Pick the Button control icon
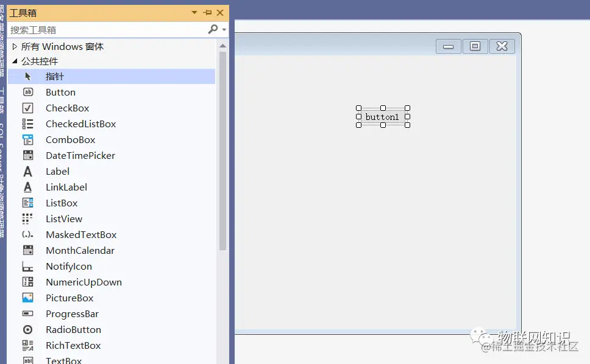Image resolution: width=590 pixels, height=364 pixels. [28, 92]
